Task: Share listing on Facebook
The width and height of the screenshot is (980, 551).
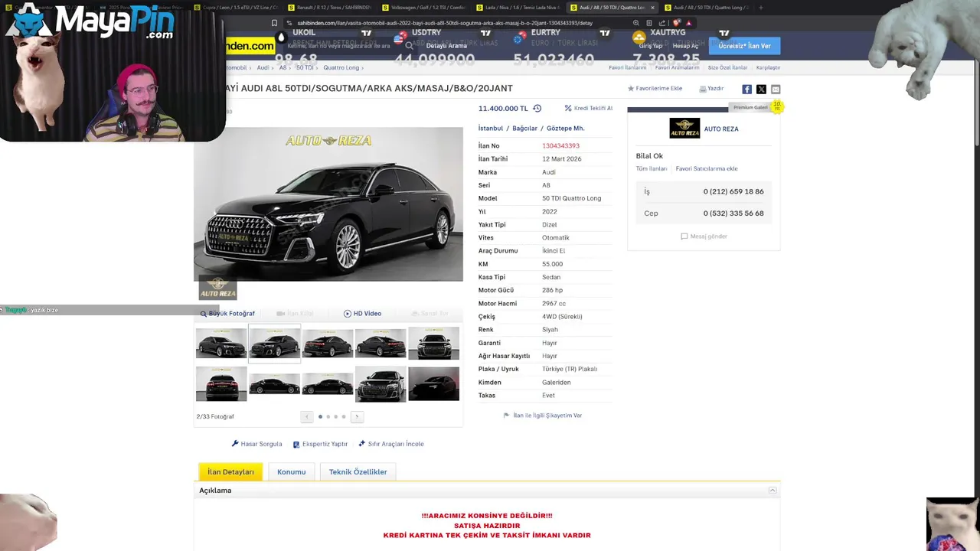Action: [x=746, y=90]
